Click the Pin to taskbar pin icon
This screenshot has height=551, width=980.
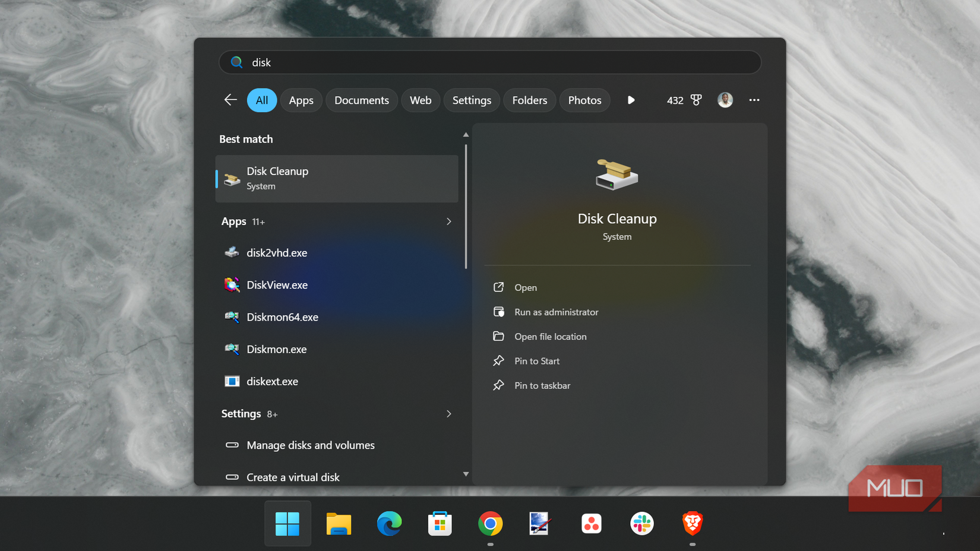click(x=499, y=385)
